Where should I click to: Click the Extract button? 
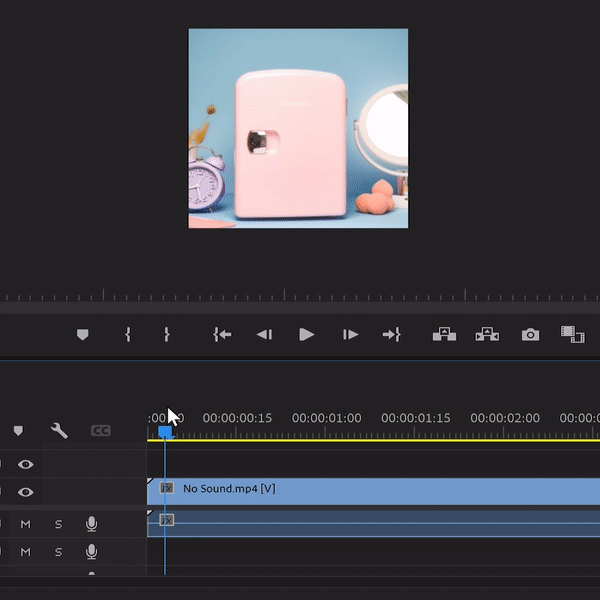487,334
